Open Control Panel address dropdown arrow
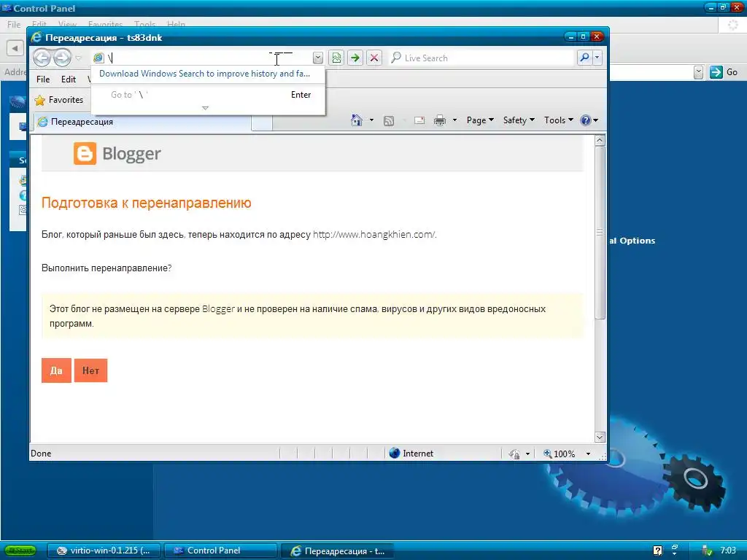This screenshot has width=747, height=560. (x=698, y=72)
